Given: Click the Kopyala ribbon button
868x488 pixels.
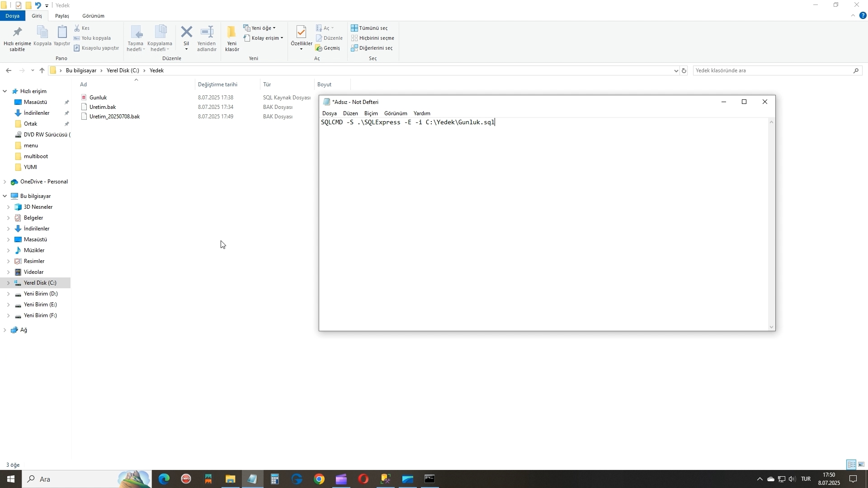Looking at the screenshot, I should click(42, 37).
